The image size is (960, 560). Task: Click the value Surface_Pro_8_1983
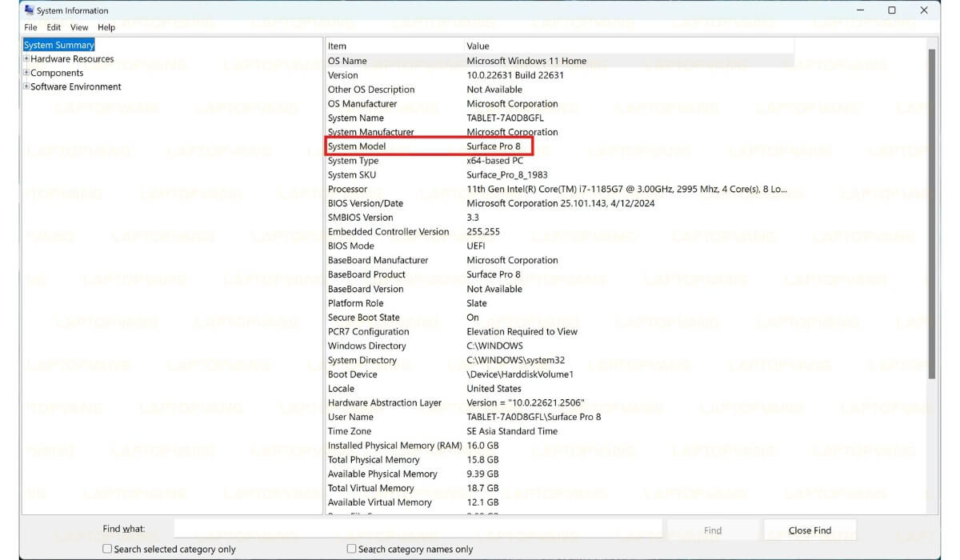(x=507, y=175)
